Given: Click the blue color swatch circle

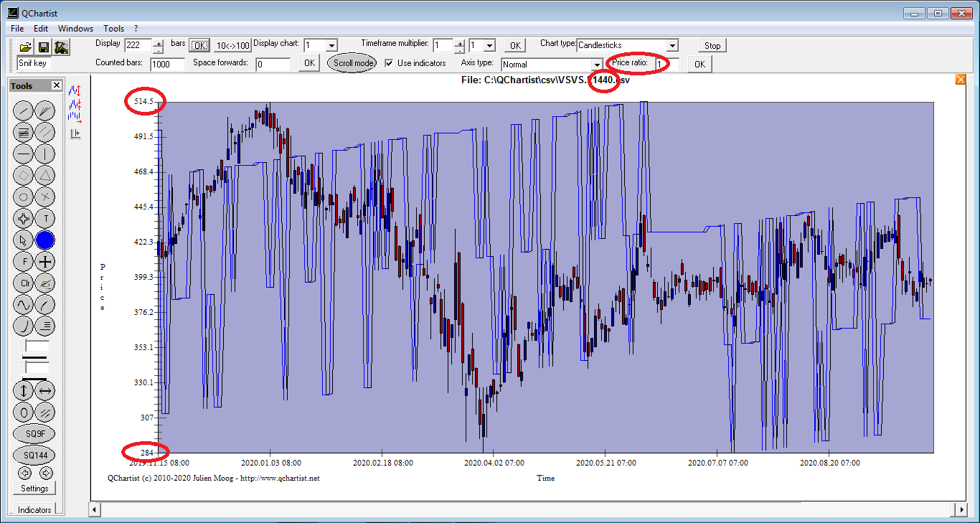Looking at the screenshot, I should 45,240.
